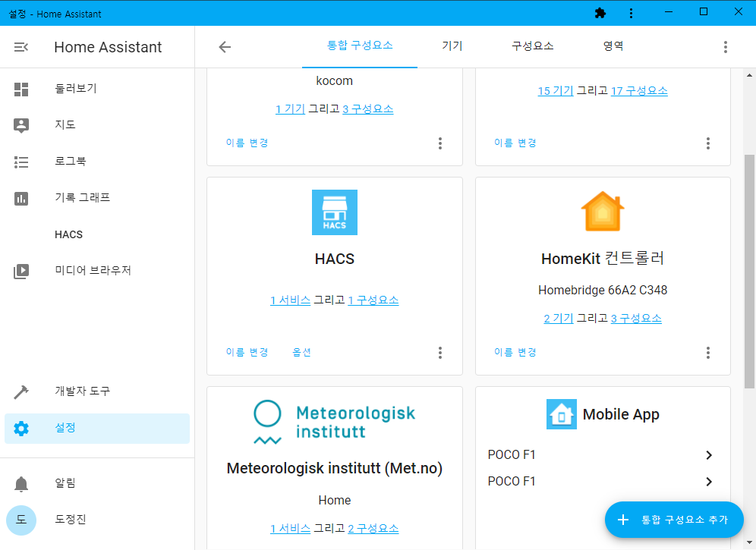Viewport: 756px width, 550px height.
Task: Click the scrollbar down arrow
Action: [749, 542]
